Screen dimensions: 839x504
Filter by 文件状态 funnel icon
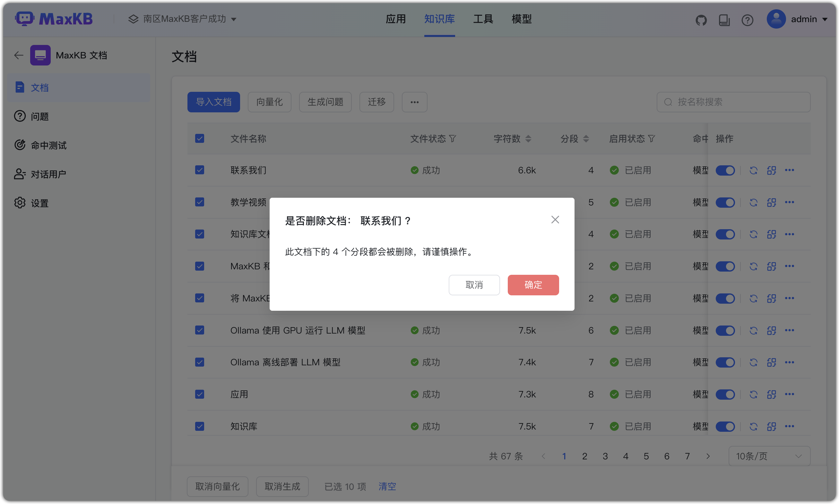click(x=452, y=139)
